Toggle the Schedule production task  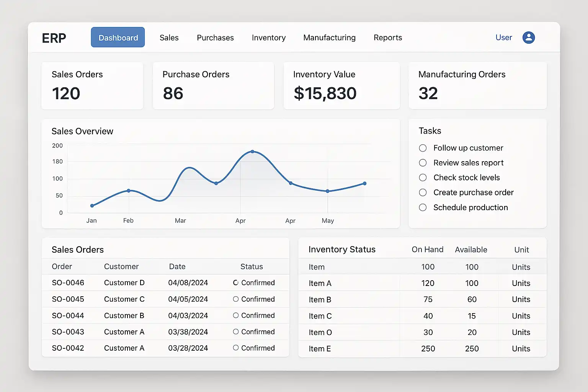pos(423,207)
